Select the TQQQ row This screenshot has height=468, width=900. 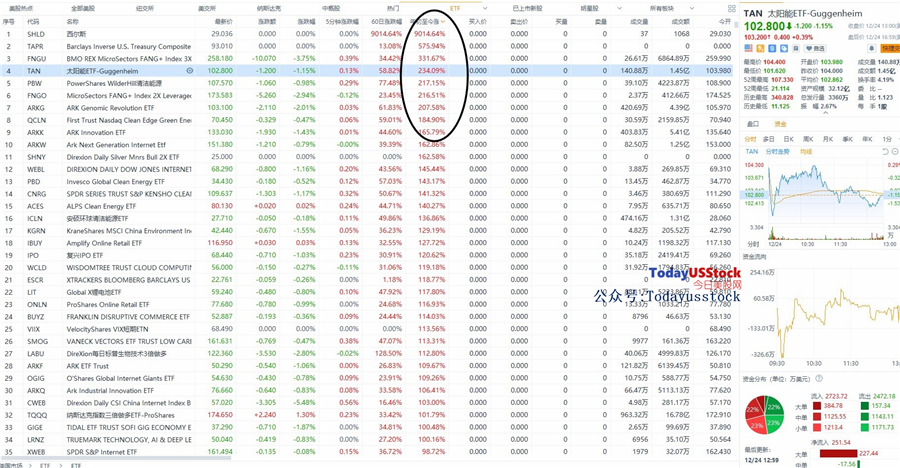pos(369,415)
